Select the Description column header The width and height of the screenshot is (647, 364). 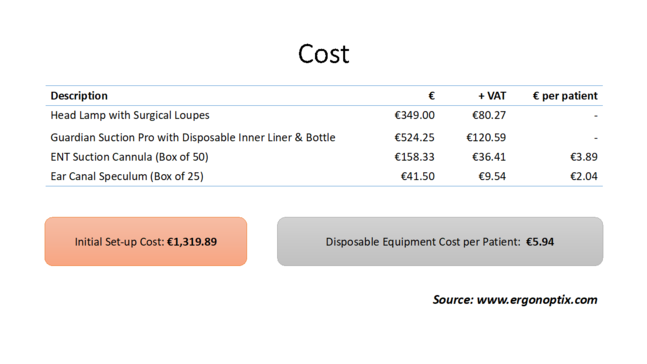[79, 96]
